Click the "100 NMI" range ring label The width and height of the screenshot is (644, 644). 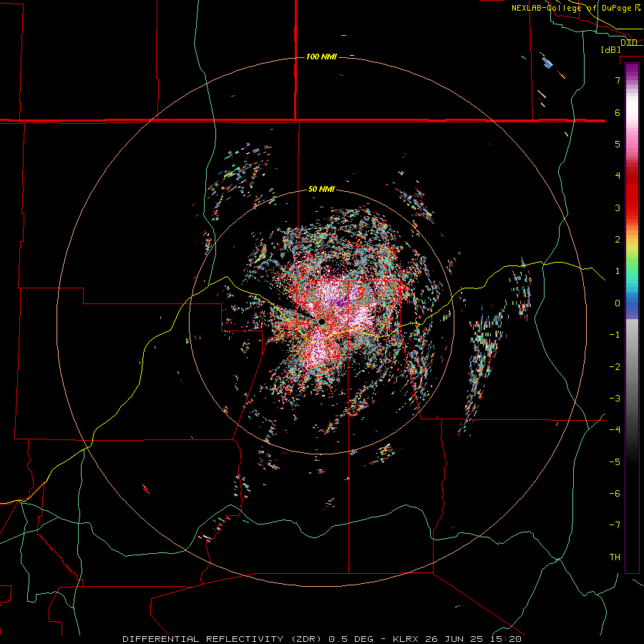point(321,57)
